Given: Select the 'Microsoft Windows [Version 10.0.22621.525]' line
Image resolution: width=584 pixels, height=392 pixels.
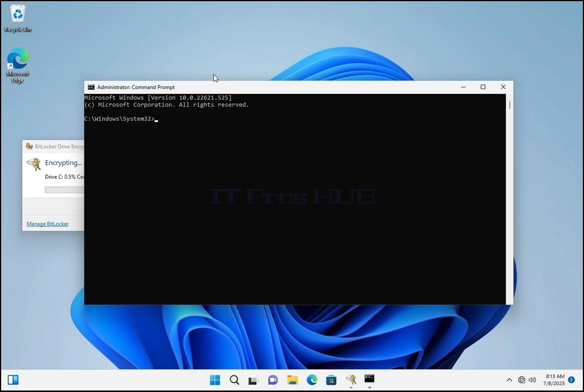Looking at the screenshot, I should [x=158, y=98].
